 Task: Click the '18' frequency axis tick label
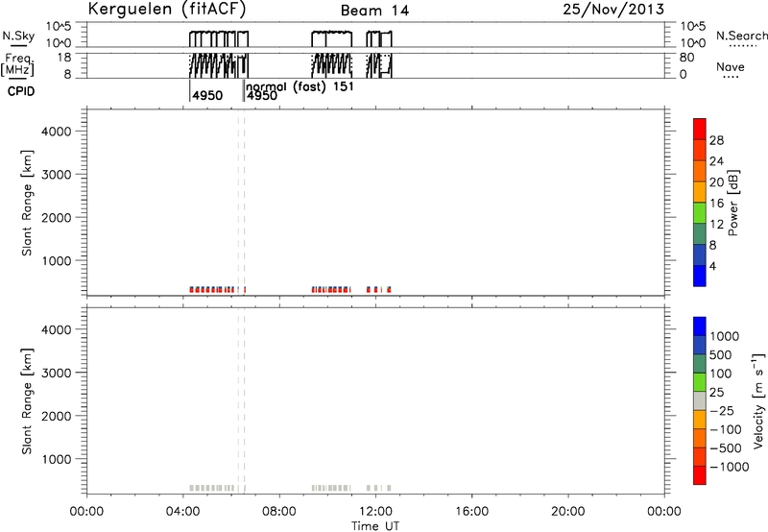tap(65, 58)
